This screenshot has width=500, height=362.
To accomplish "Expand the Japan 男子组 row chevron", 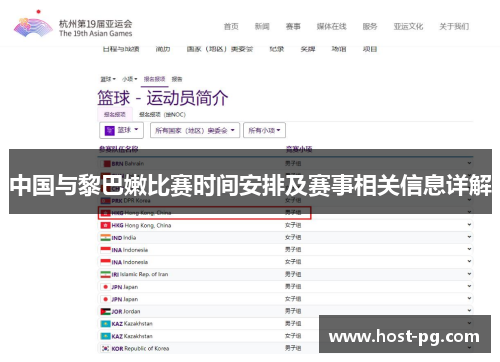I will click(x=469, y=286).
